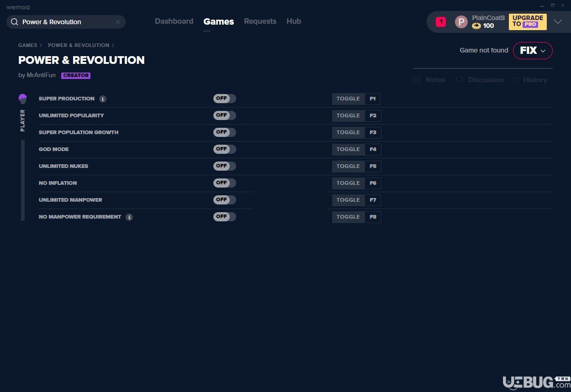Click the F3 hotkey for Super Population Growth
571x392 pixels.
tap(373, 132)
